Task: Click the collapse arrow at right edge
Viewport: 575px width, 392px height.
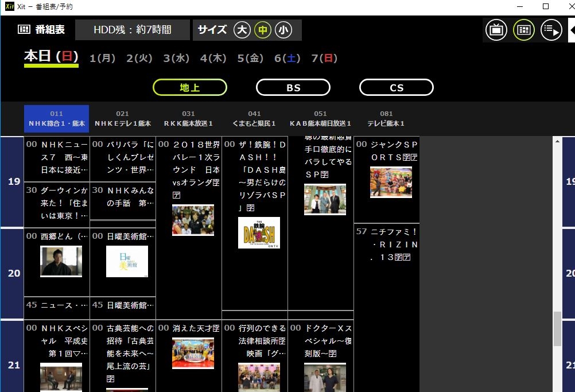Action: point(572,30)
